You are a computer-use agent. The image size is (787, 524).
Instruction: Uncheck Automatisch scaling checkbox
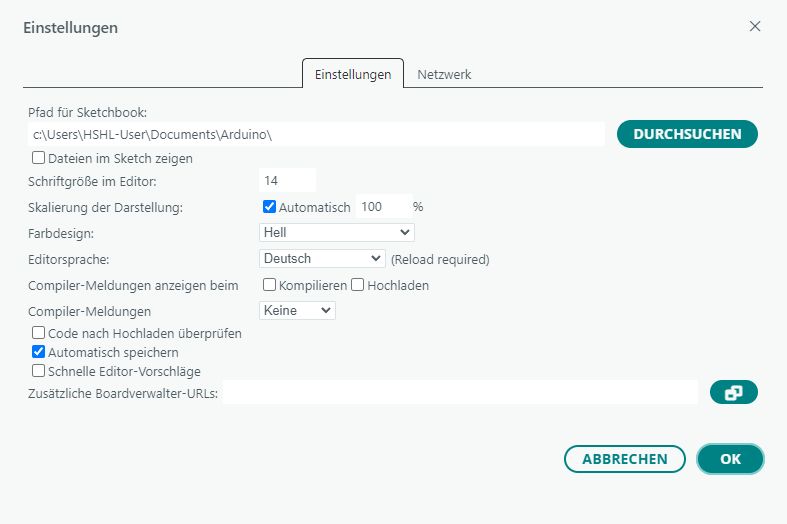tap(270, 206)
